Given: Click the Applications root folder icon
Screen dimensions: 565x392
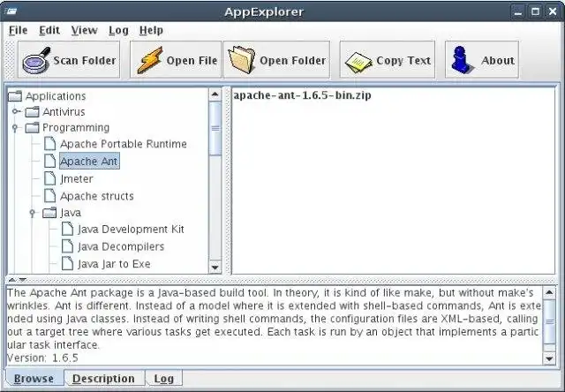Looking at the screenshot, I should [x=15, y=96].
